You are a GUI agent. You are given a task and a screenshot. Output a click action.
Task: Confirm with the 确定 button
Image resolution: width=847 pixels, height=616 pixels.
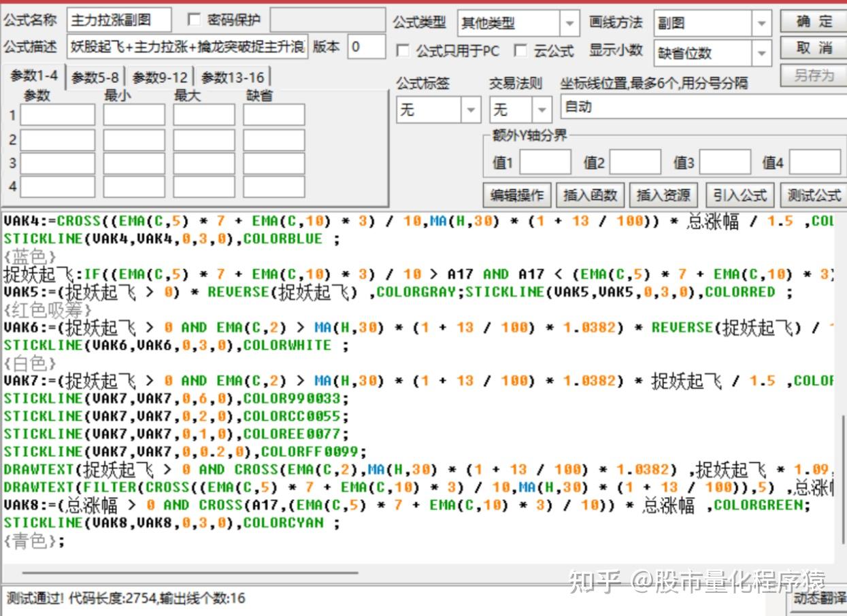pos(814,21)
